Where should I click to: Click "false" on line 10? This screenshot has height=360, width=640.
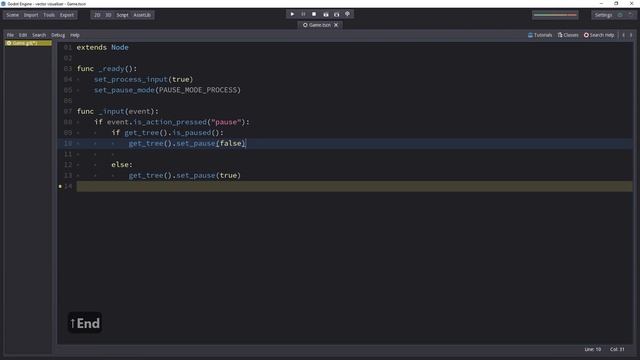231,143
